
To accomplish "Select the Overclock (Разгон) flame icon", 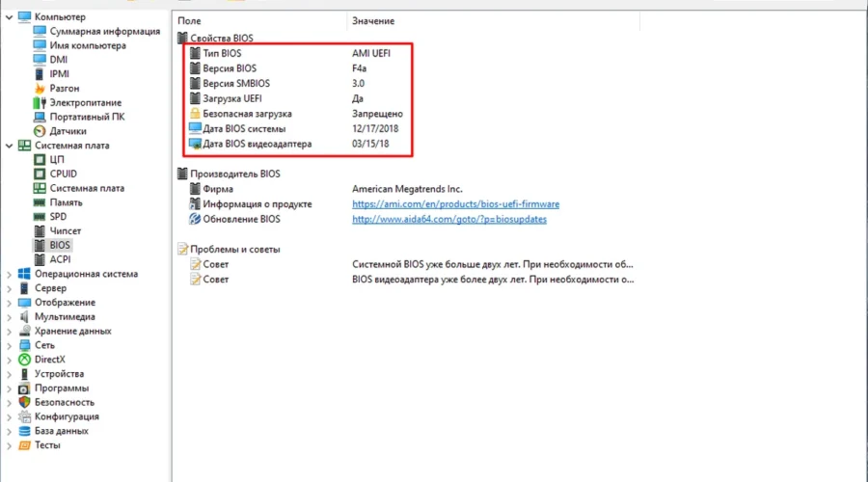I will click(x=40, y=88).
